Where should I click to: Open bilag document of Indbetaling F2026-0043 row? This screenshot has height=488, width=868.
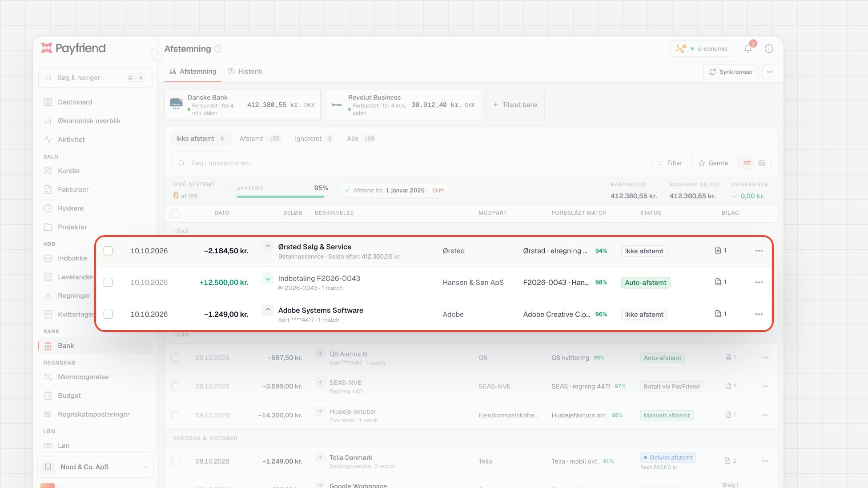(x=720, y=282)
